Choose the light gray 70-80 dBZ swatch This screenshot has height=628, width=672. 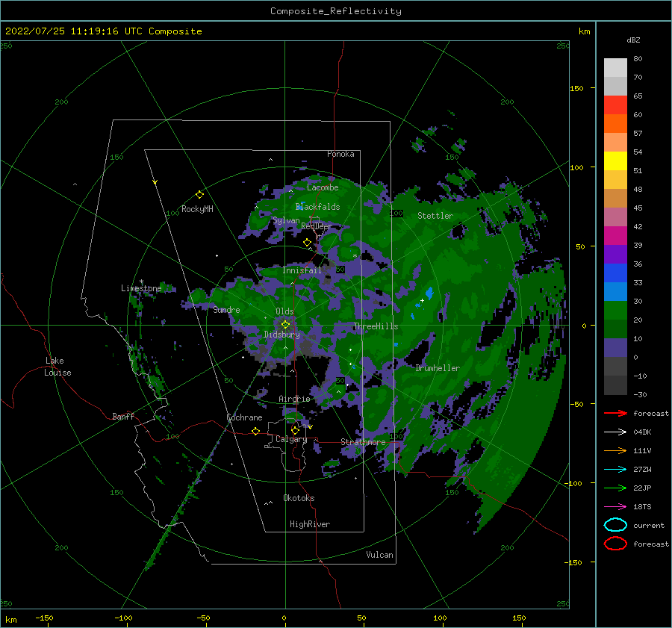pos(615,67)
